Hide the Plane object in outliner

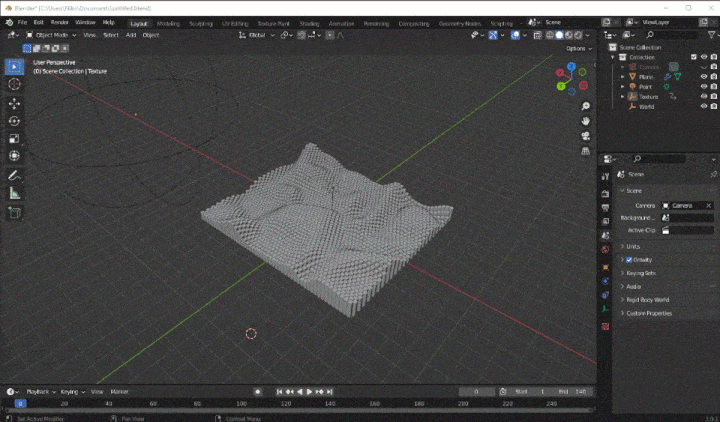click(x=703, y=76)
